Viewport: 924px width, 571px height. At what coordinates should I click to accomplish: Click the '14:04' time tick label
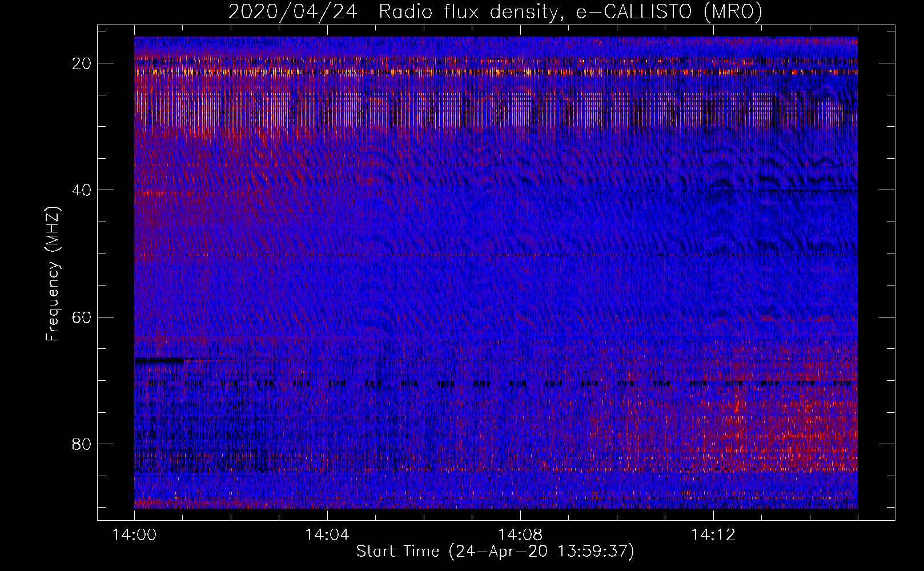[327, 535]
